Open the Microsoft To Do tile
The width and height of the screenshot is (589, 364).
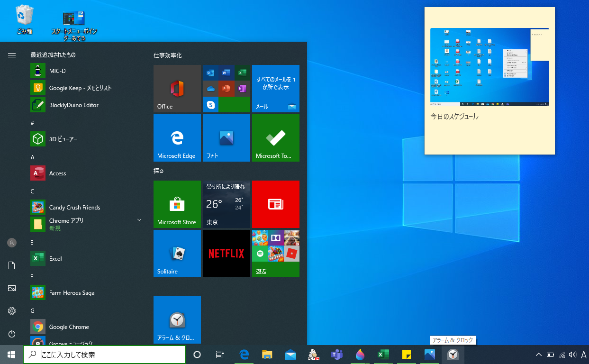click(276, 138)
